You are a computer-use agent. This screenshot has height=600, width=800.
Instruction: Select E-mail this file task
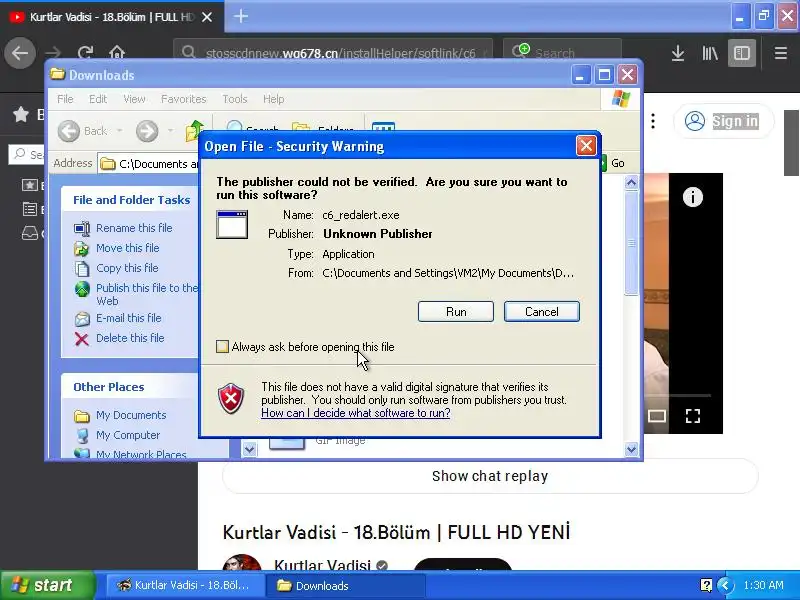click(x=129, y=318)
